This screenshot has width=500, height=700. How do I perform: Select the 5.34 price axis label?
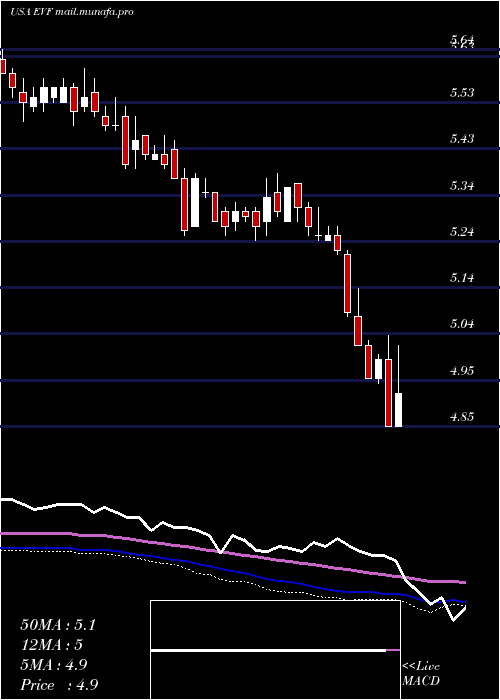[462, 186]
